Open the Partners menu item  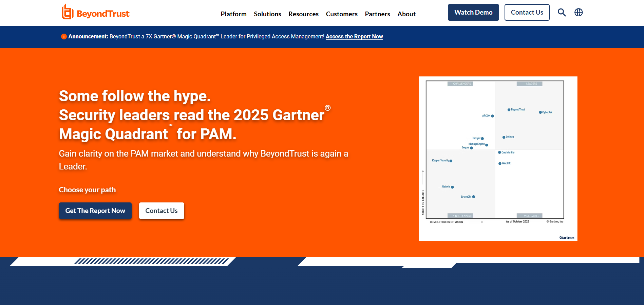point(377,14)
